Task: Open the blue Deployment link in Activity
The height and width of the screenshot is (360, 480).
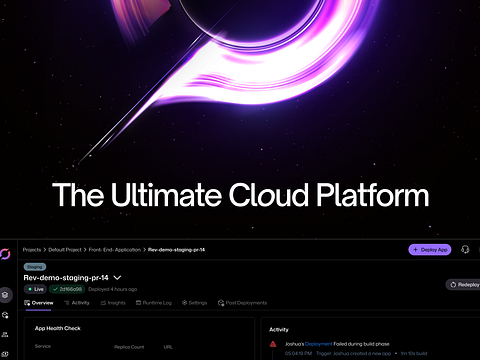Action: pyautogui.click(x=318, y=344)
